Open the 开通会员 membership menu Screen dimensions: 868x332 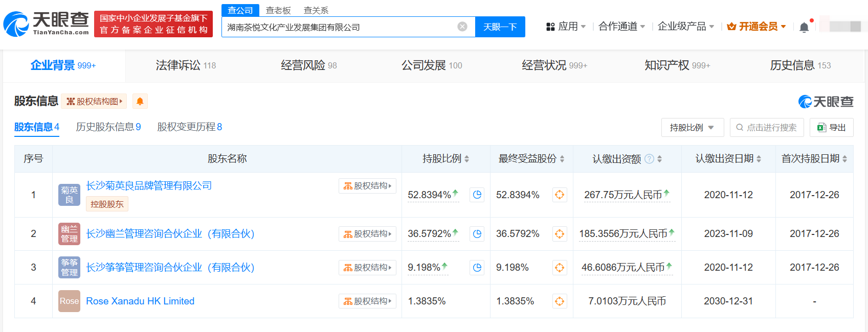pos(756,27)
